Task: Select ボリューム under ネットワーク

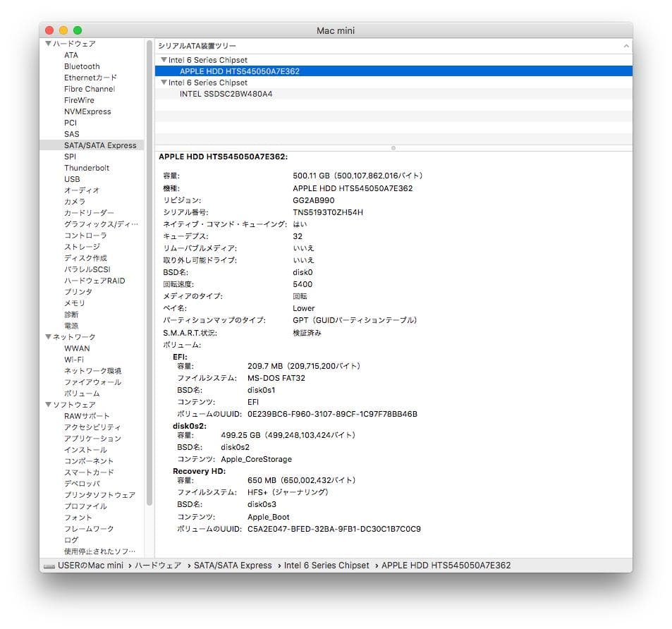Action: pos(82,393)
